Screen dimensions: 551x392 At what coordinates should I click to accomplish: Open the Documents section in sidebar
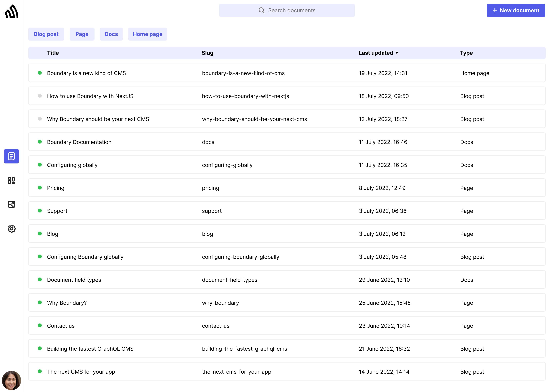pyautogui.click(x=11, y=156)
